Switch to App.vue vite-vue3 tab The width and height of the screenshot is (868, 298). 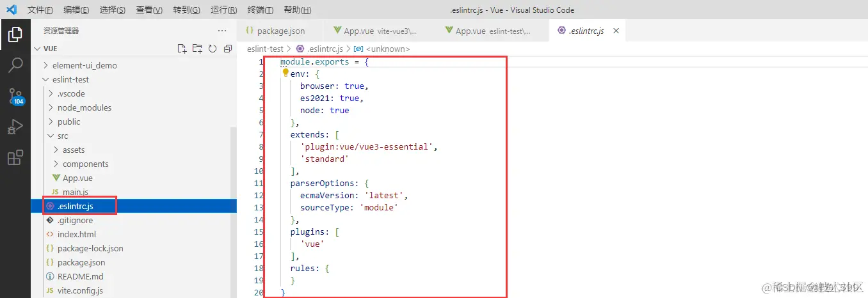point(380,31)
